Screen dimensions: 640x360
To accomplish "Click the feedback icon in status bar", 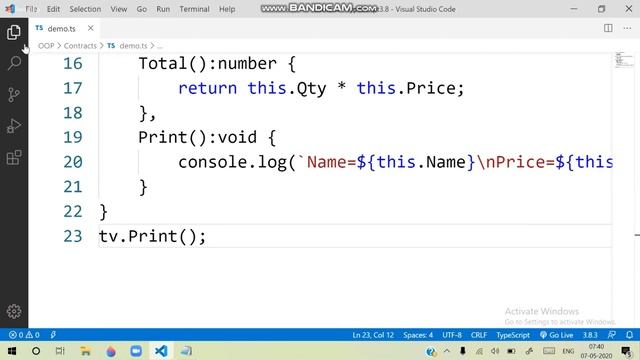I will point(611,335).
